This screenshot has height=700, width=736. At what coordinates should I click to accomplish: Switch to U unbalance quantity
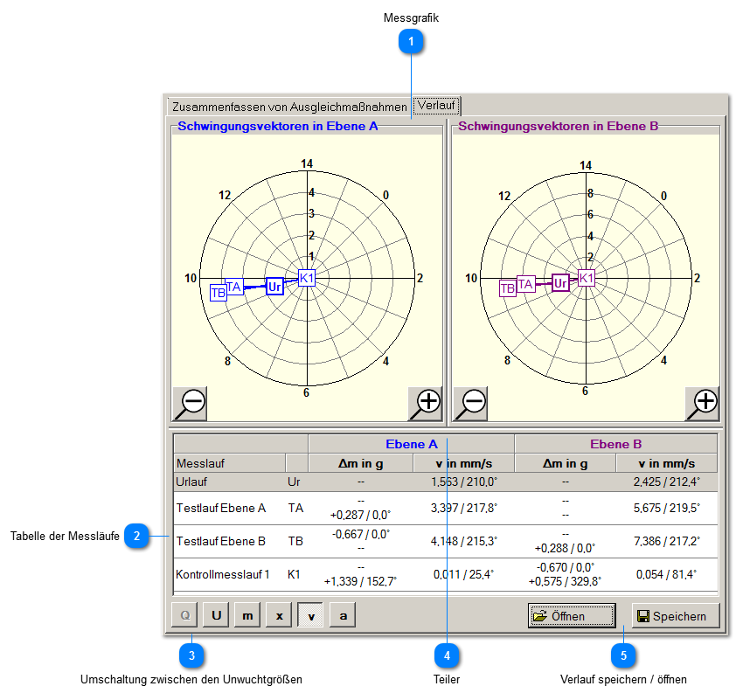click(216, 616)
